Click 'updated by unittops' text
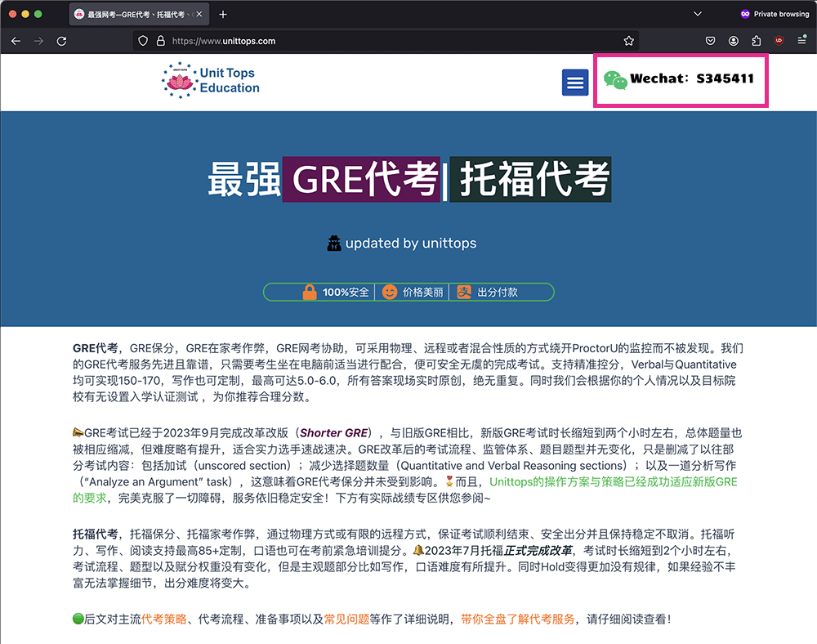 tap(411, 244)
